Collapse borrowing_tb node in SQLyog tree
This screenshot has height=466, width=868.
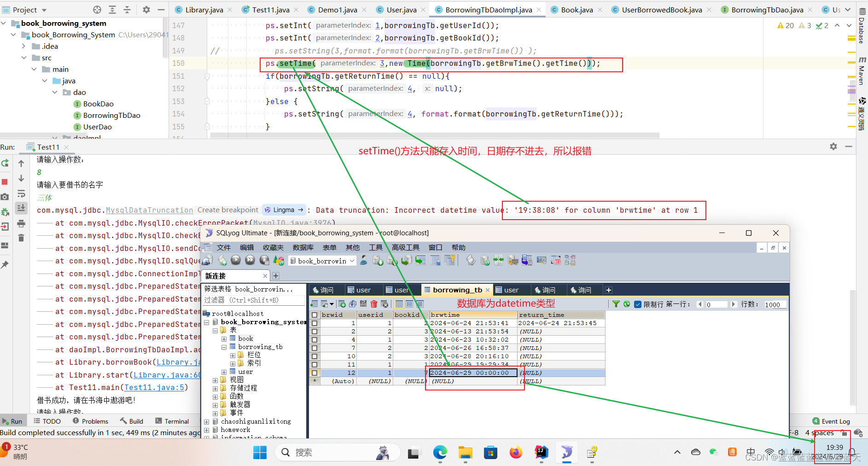point(224,347)
